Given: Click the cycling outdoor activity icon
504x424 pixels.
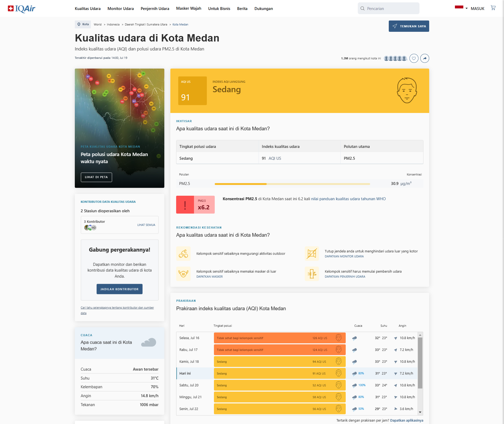Looking at the screenshot, I should point(183,254).
